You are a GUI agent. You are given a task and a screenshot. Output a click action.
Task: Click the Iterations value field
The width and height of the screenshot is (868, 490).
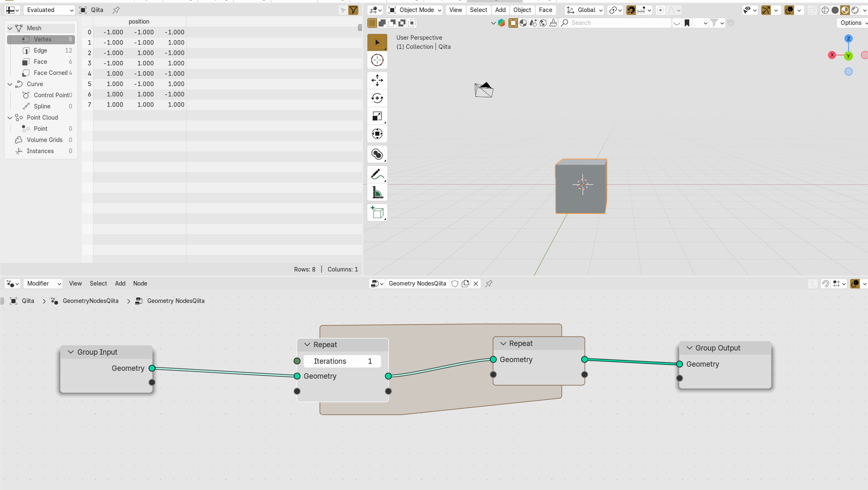pyautogui.click(x=342, y=361)
